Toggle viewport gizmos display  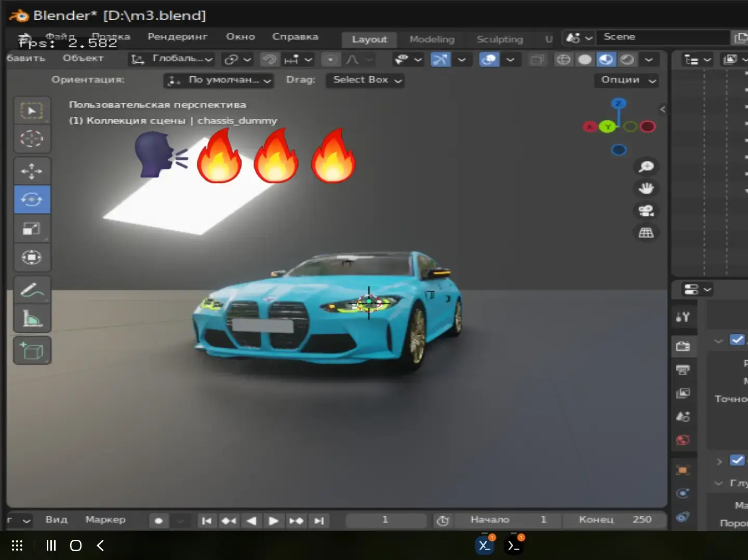click(440, 60)
